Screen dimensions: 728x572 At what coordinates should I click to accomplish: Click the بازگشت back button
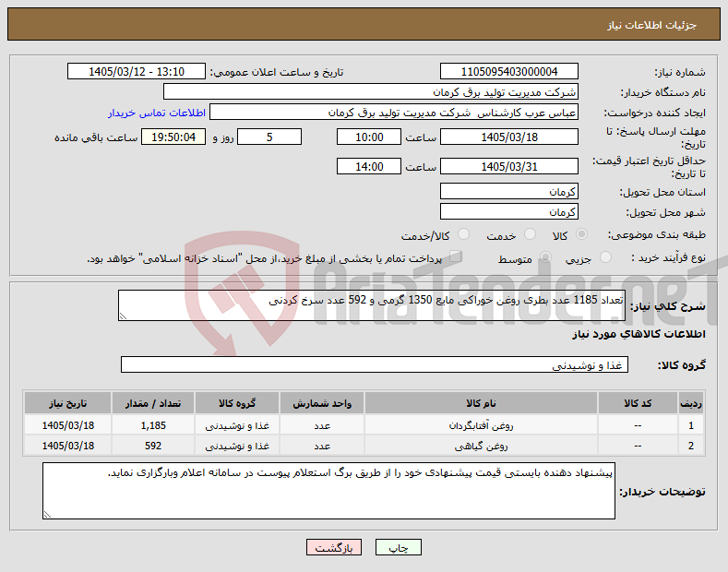(x=334, y=547)
